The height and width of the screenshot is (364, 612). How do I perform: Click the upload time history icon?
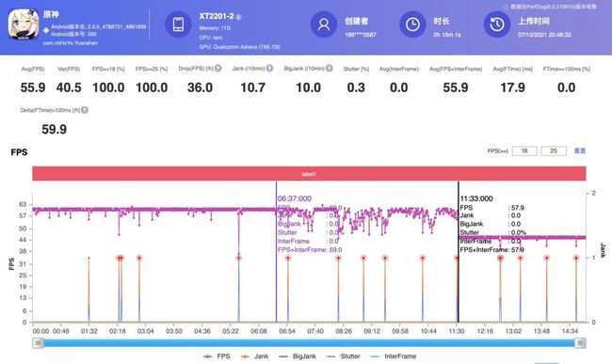[x=497, y=24]
